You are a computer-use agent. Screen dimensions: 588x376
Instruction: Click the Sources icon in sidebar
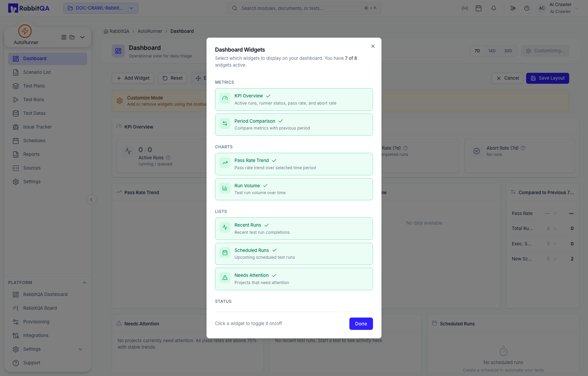(16, 168)
